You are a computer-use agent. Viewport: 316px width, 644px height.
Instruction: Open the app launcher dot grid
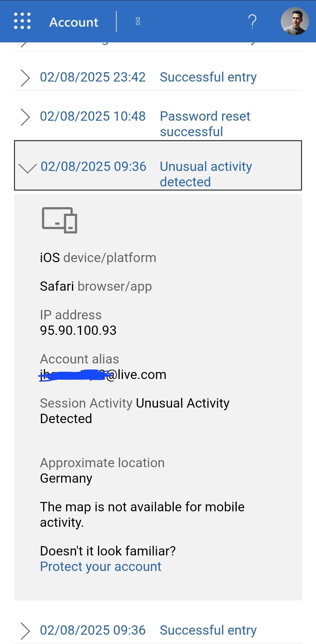point(22,21)
